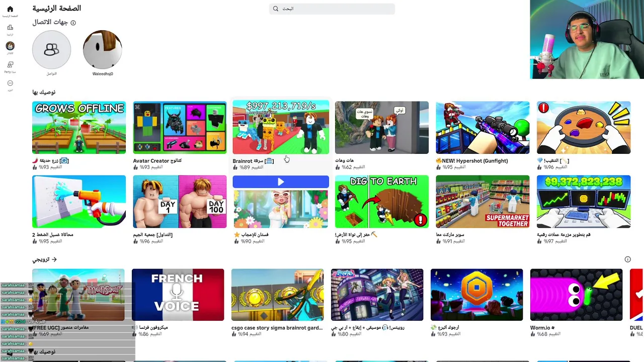Open التنقيب mining pan game thumbnail
The image size is (644, 362).
[x=584, y=128]
